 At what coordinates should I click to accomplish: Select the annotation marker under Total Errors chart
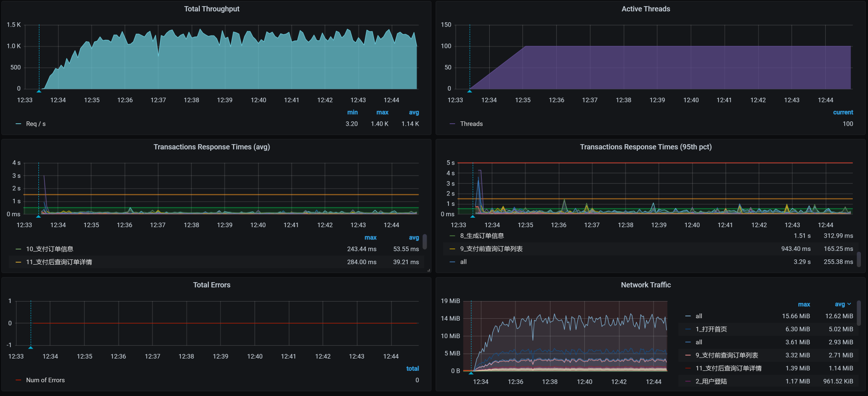(x=31, y=347)
